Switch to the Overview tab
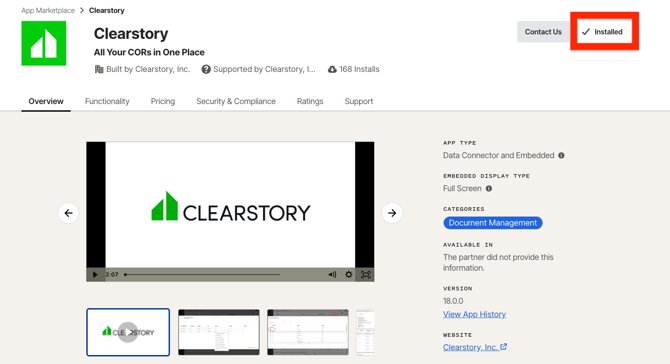This screenshot has width=670, height=364. (x=46, y=101)
